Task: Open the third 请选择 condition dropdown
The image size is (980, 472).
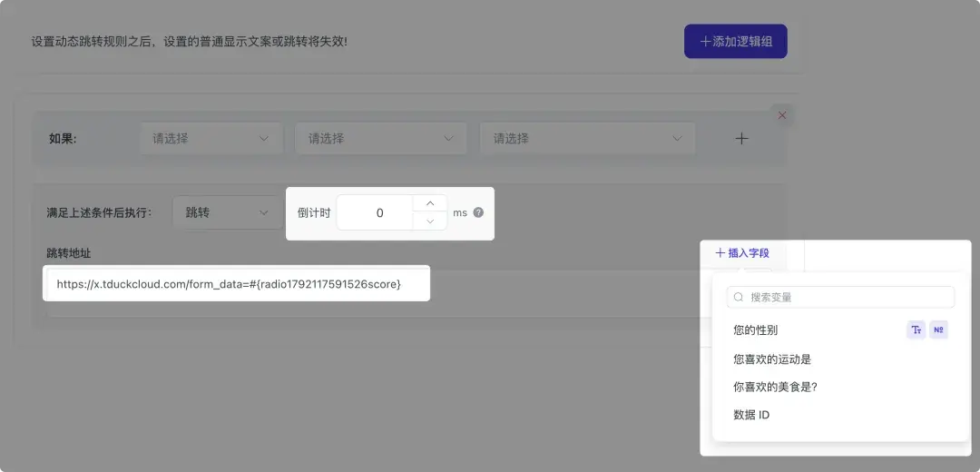Action: [x=587, y=138]
